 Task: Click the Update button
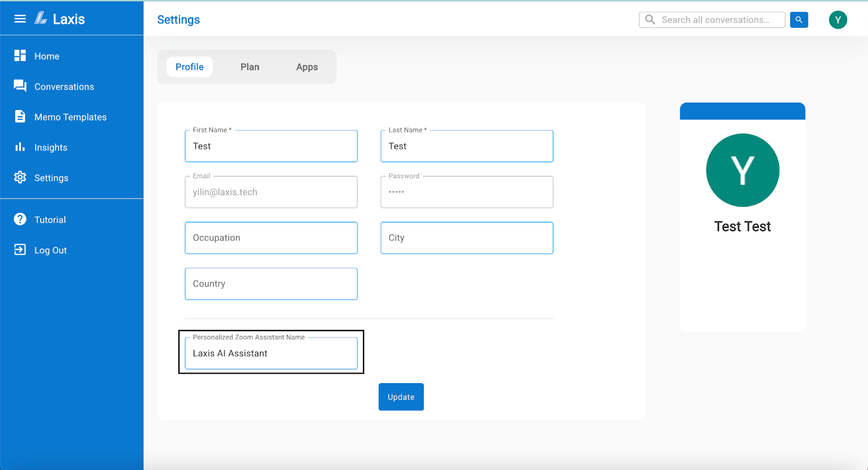[401, 397]
